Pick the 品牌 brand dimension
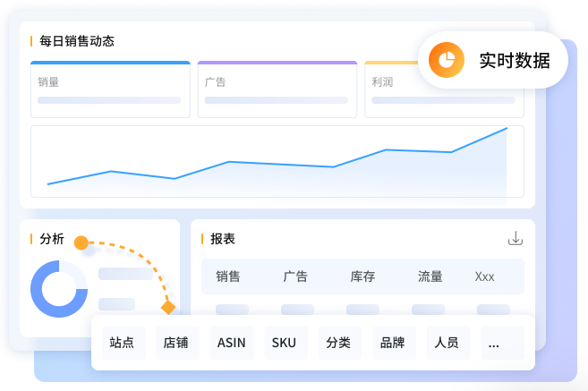 coord(393,342)
